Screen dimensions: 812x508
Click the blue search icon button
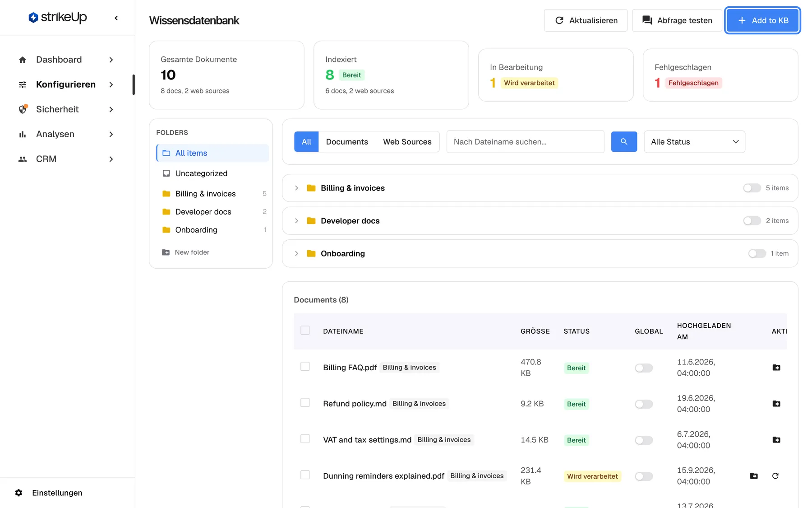624,142
